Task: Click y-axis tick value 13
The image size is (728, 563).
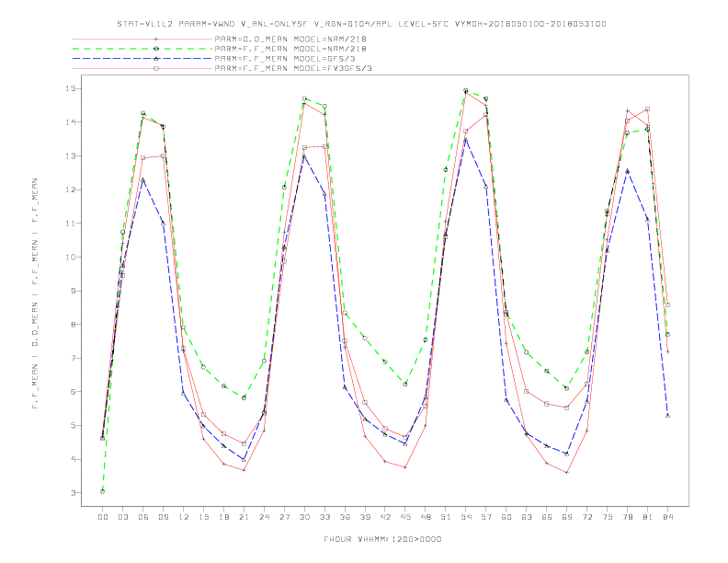Action: click(x=70, y=155)
